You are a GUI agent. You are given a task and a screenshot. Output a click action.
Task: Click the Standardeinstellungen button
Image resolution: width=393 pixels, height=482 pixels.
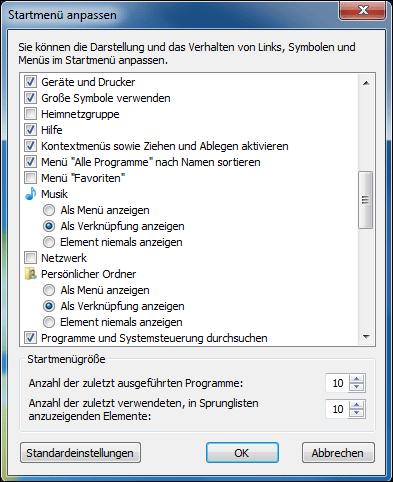pyautogui.click(x=80, y=453)
